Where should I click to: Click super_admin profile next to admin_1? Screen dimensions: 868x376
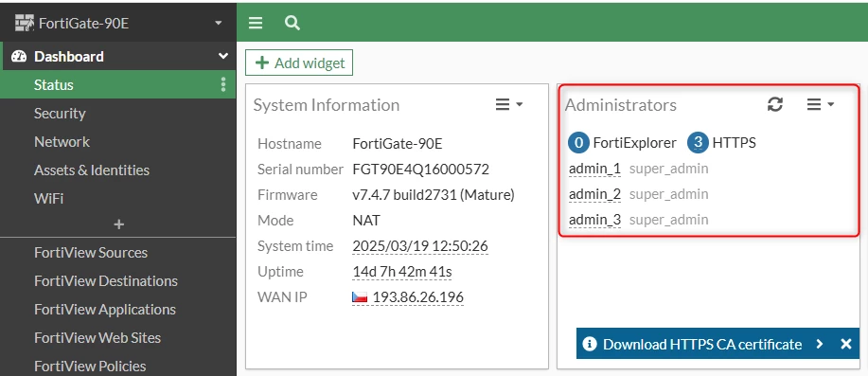(668, 169)
